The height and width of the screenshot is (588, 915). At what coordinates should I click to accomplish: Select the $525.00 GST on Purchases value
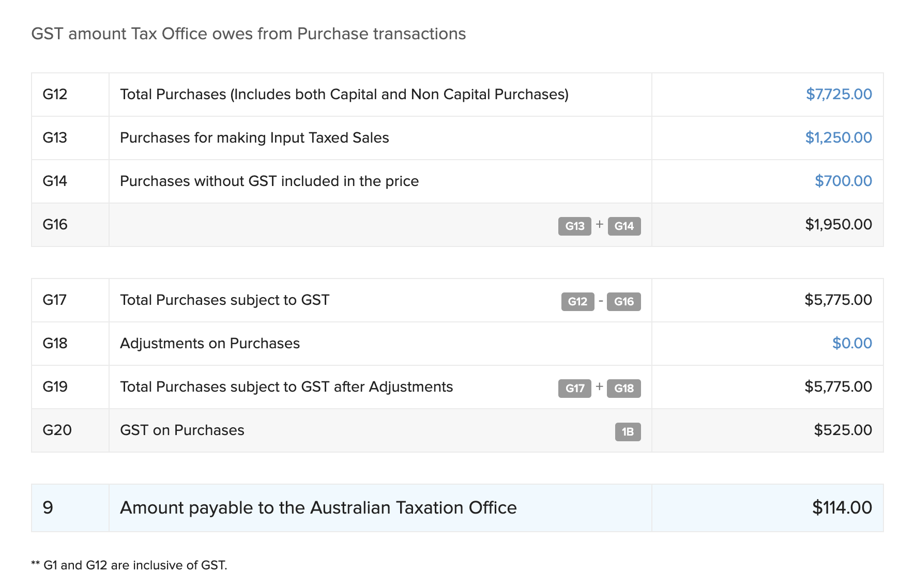[843, 430]
